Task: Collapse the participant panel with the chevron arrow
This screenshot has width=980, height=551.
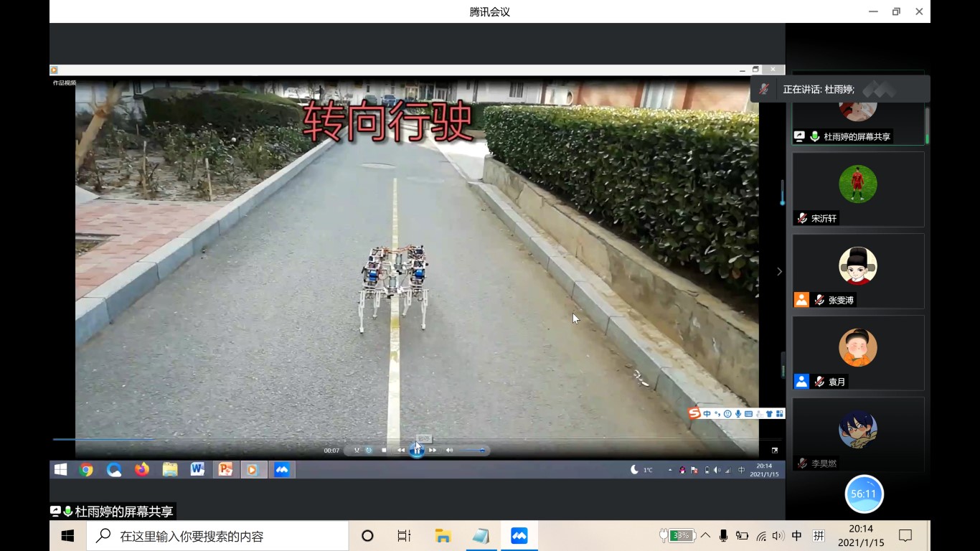Action: tap(779, 271)
